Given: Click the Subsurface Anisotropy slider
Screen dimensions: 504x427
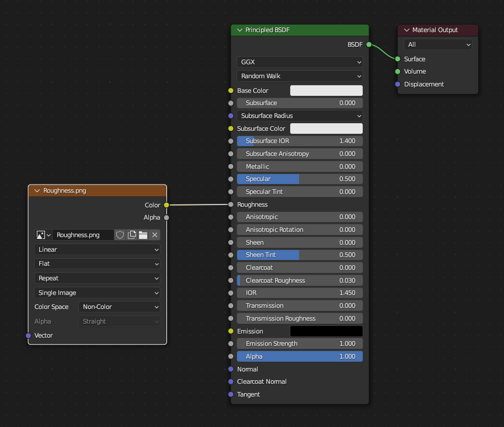Looking at the screenshot, I should pos(300,154).
